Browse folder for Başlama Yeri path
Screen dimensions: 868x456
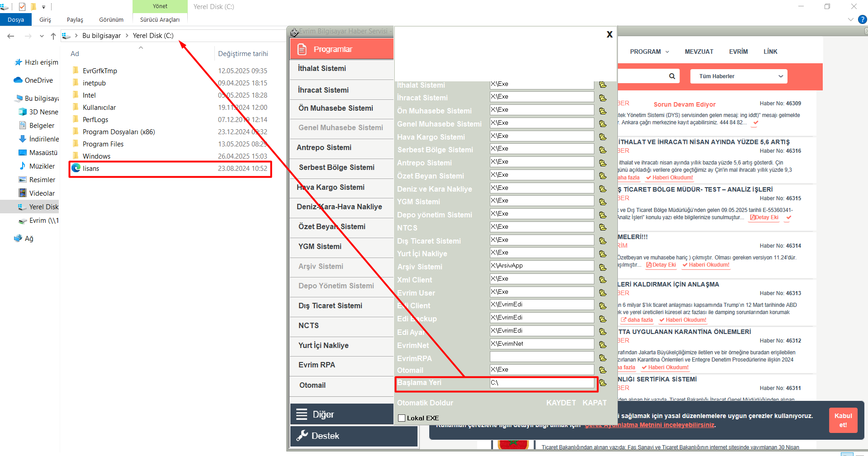(602, 383)
